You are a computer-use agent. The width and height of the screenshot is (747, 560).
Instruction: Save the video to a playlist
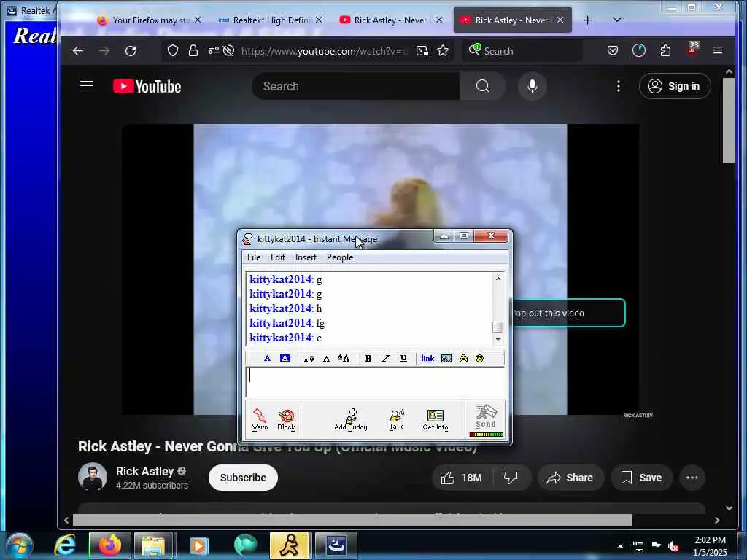641,478
